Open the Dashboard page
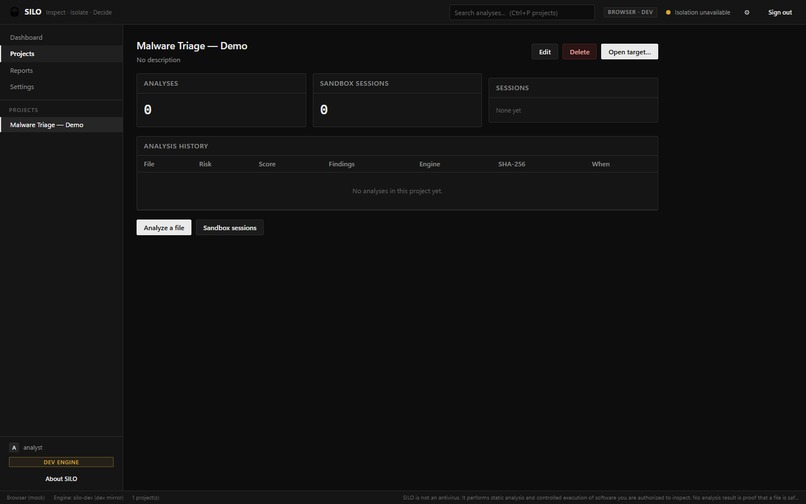This screenshot has width=806, height=504. 61,37
